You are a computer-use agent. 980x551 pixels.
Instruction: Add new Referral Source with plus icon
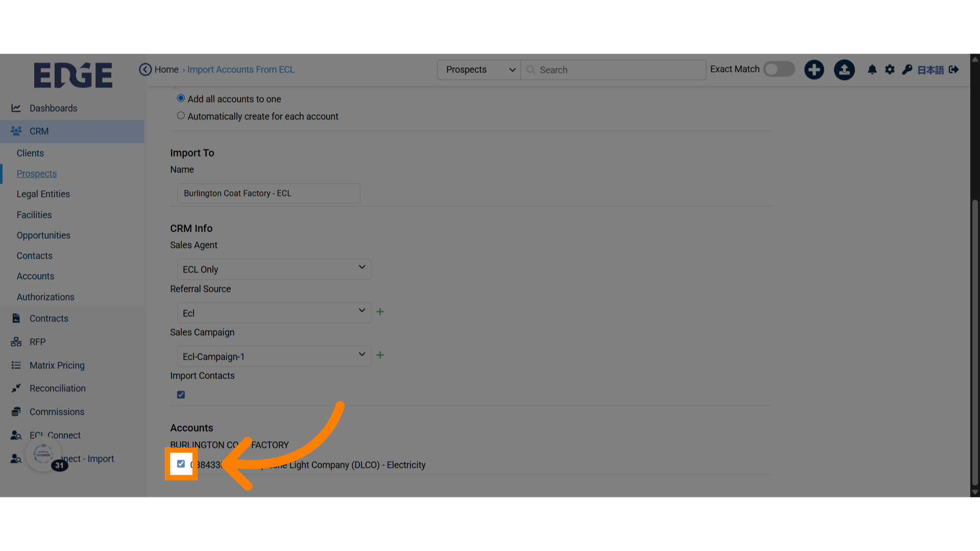coord(380,312)
